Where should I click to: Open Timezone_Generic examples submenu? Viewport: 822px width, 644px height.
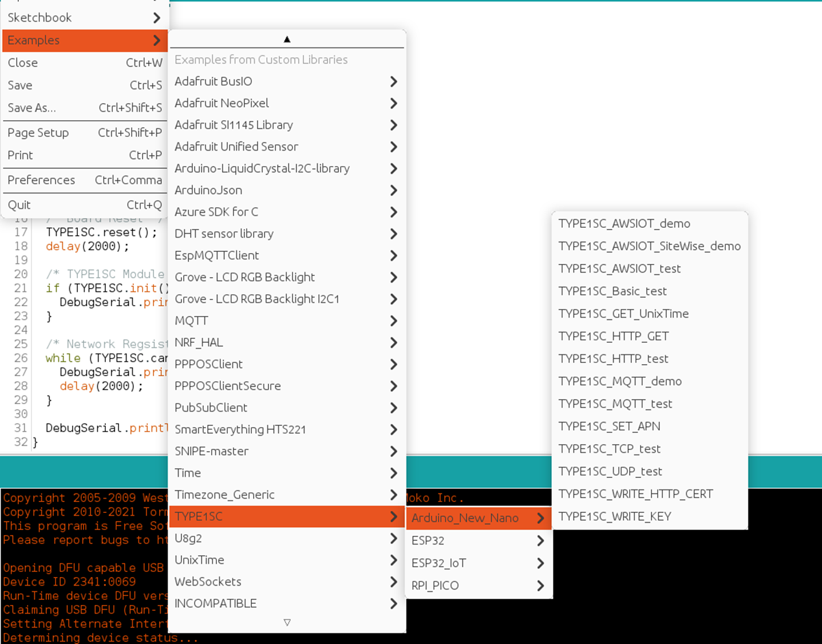[x=287, y=495]
